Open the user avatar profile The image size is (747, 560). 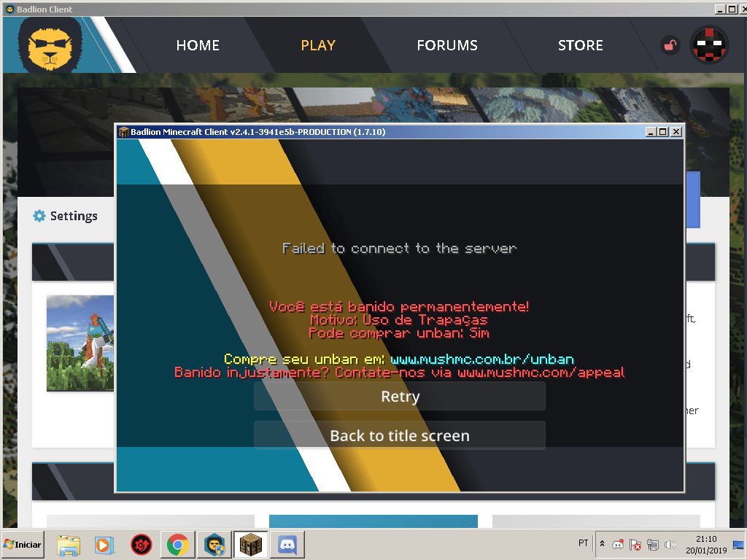pos(709,44)
